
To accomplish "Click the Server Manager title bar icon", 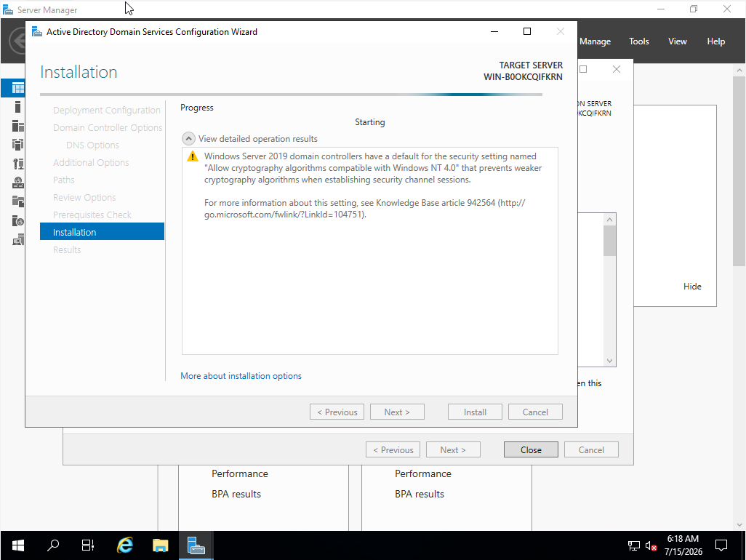I will point(7,10).
